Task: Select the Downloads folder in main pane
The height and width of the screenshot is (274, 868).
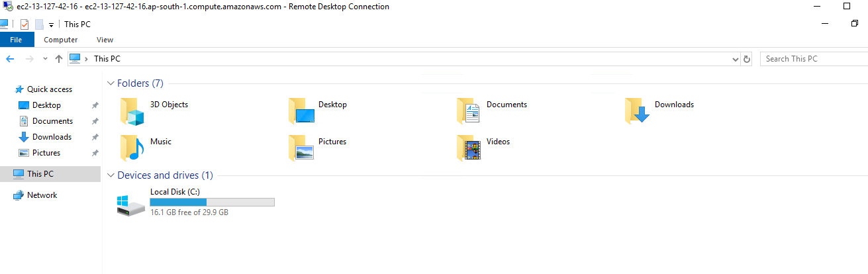Action: click(659, 111)
